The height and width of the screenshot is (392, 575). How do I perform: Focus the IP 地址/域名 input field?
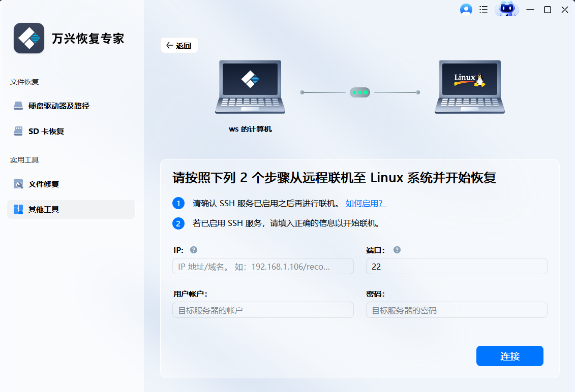pos(263,267)
